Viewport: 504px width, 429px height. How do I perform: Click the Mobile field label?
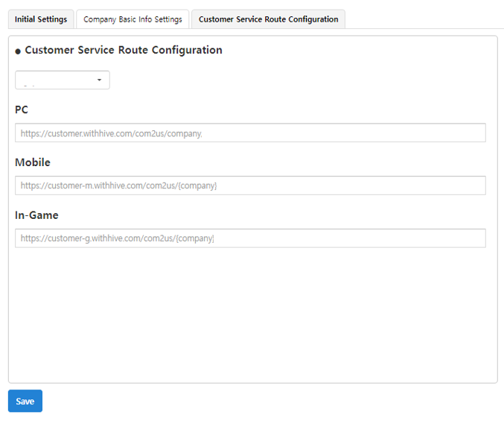click(x=33, y=162)
